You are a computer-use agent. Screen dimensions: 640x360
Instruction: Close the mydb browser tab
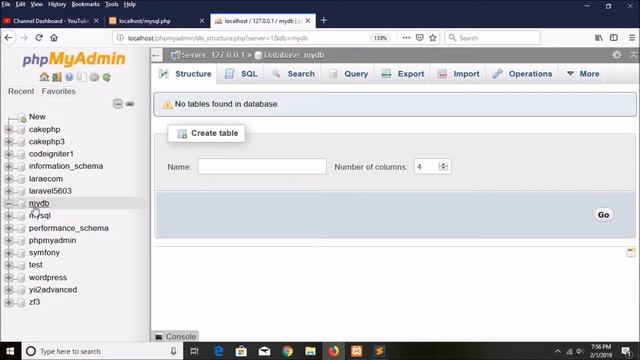point(308,20)
